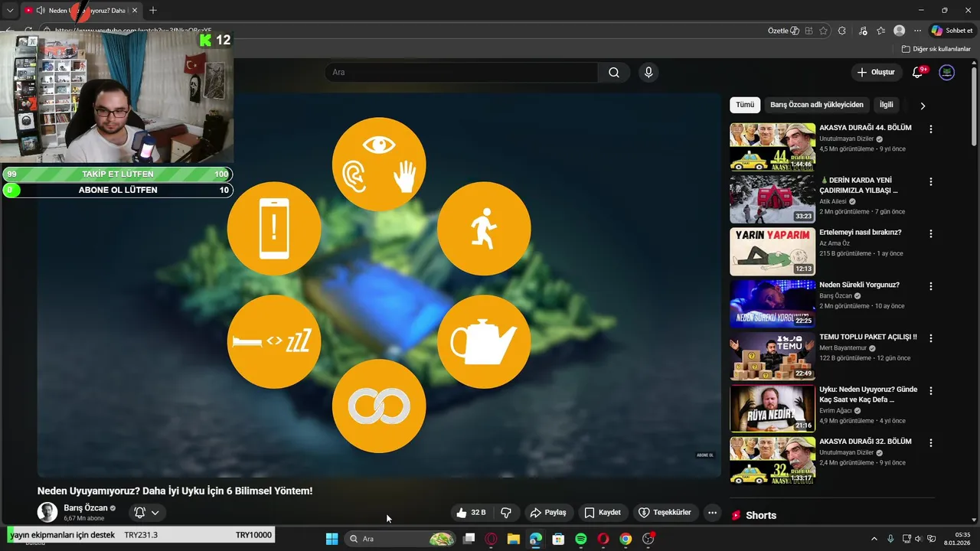
Task: Click Barış Özcan channel avatar
Action: tap(47, 512)
